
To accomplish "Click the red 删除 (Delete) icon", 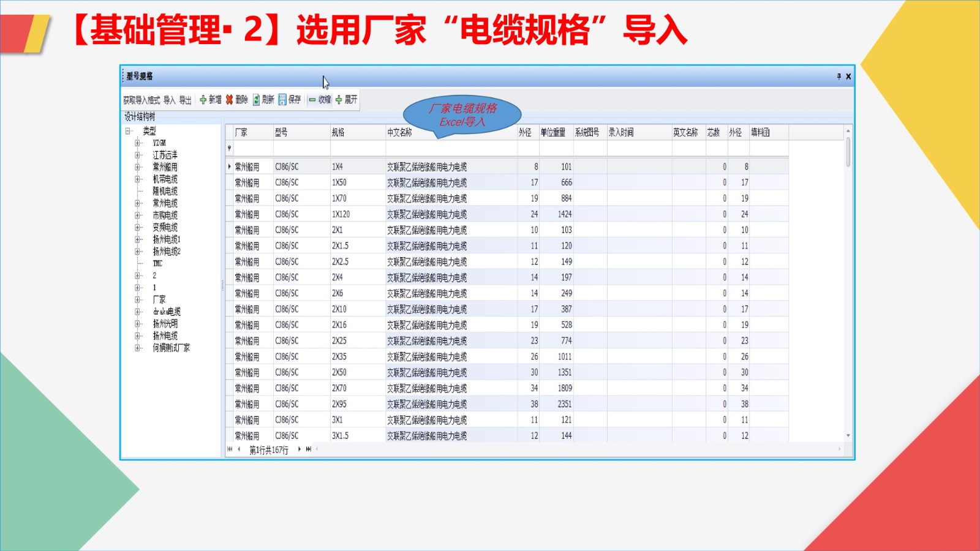I will [229, 100].
